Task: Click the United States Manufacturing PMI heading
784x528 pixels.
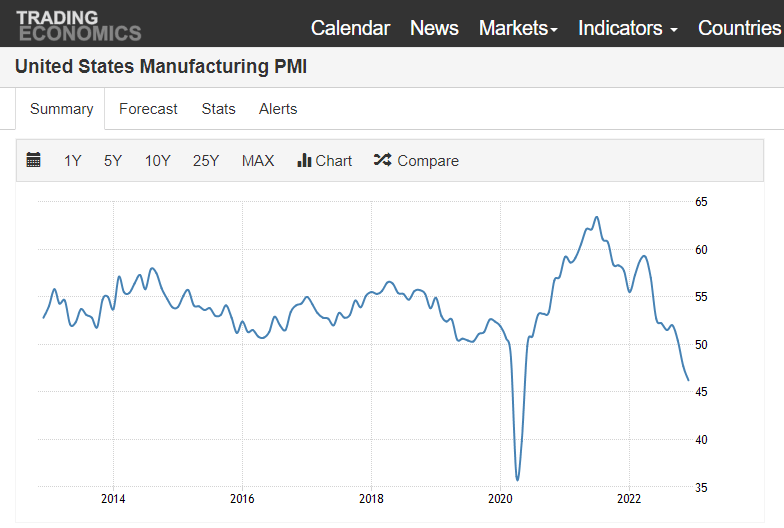Action: click(161, 67)
